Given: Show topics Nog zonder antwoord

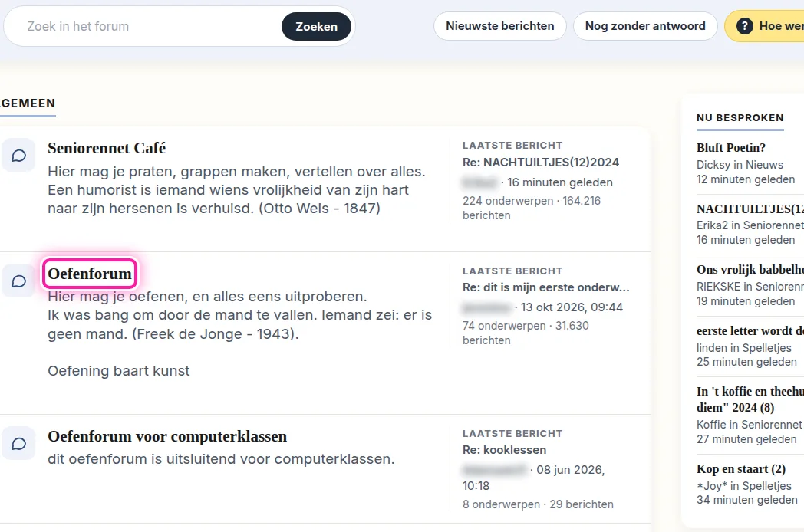Looking at the screenshot, I should 645,26.
